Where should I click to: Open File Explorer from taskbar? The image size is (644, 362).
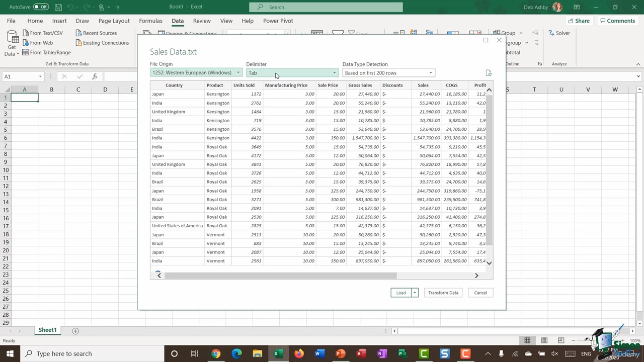tap(257, 353)
